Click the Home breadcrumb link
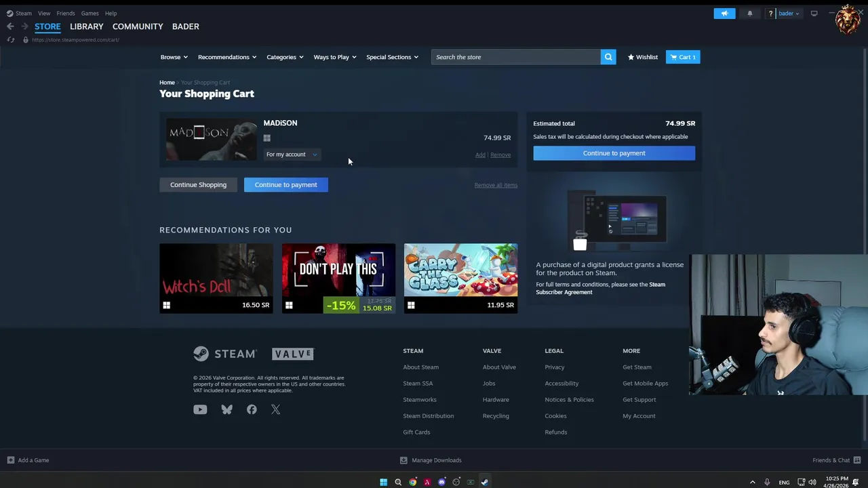 pos(167,83)
